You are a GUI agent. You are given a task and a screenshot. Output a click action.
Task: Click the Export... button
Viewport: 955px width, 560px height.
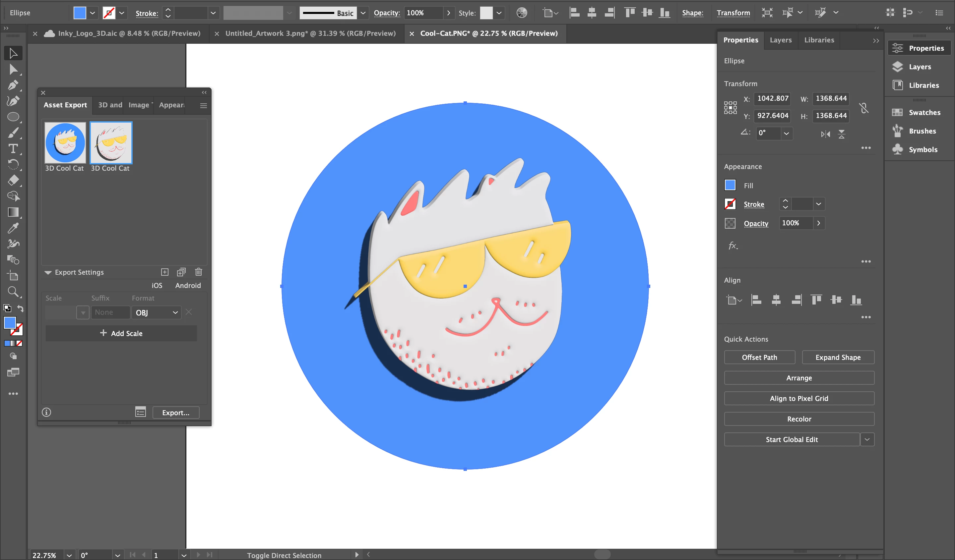[175, 412]
